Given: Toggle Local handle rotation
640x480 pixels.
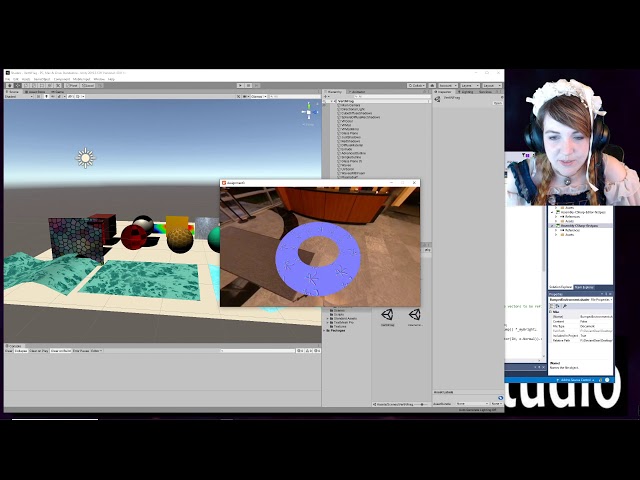Looking at the screenshot, I should [87, 85].
